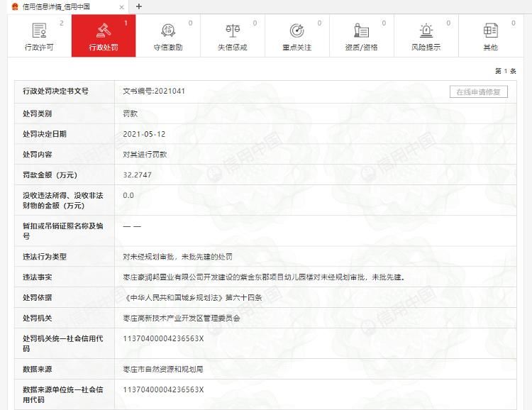Select the 文书编号:2021041 value
Screen dimensions: 532x410
(154, 92)
